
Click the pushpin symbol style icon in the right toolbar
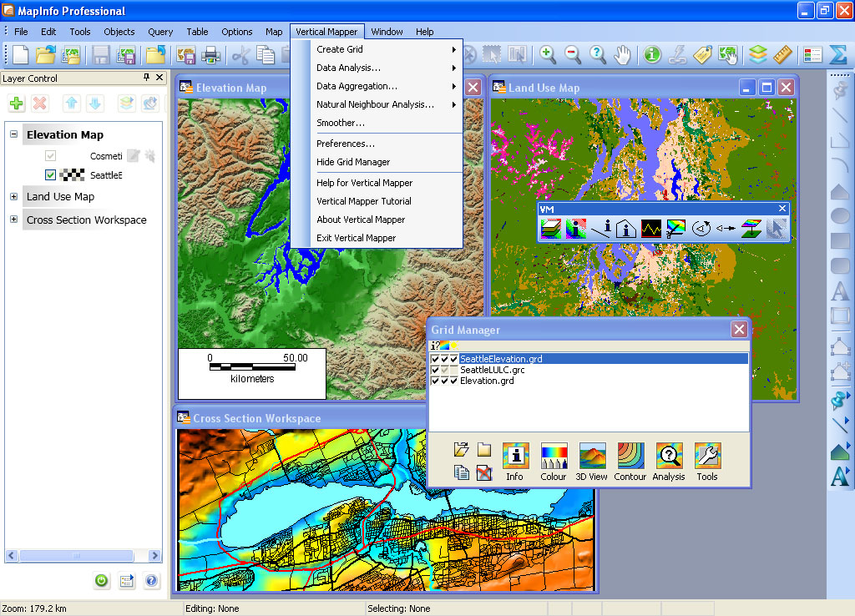tap(840, 400)
